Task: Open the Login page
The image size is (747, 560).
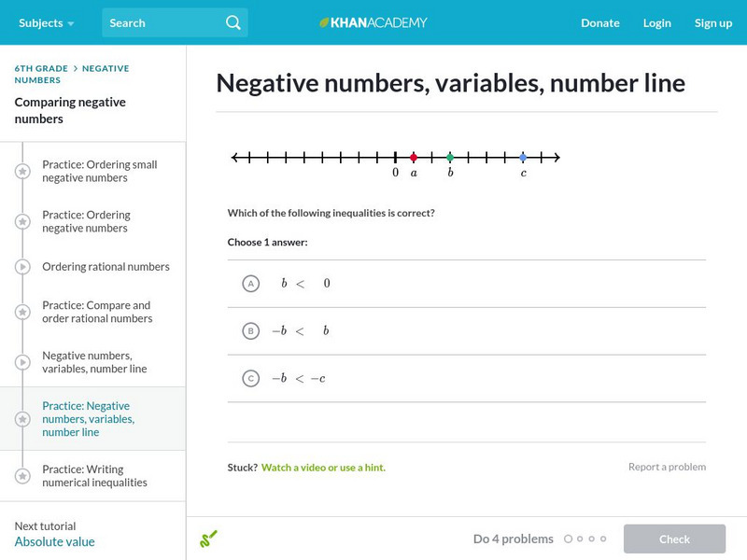Action: click(656, 22)
